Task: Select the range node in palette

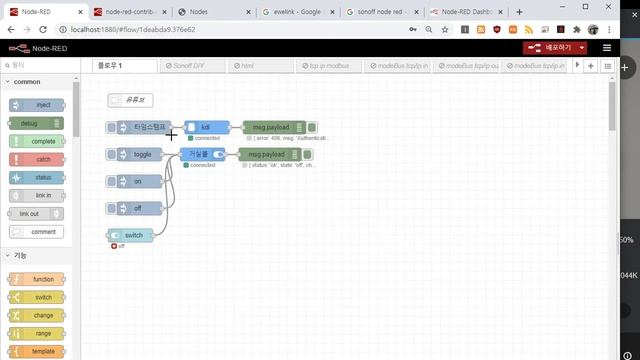Action: pos(37,333)
